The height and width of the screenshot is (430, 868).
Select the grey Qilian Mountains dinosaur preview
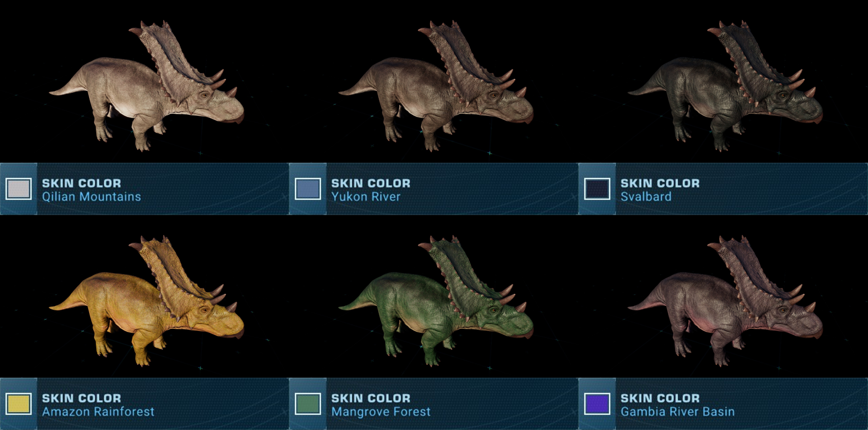[x=147, y=86]
